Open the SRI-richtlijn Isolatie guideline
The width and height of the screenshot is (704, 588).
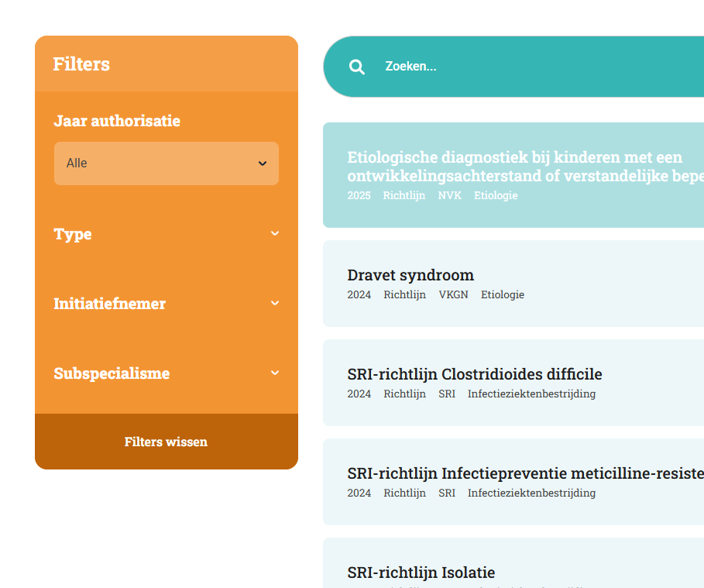click(x=421, y=573)
